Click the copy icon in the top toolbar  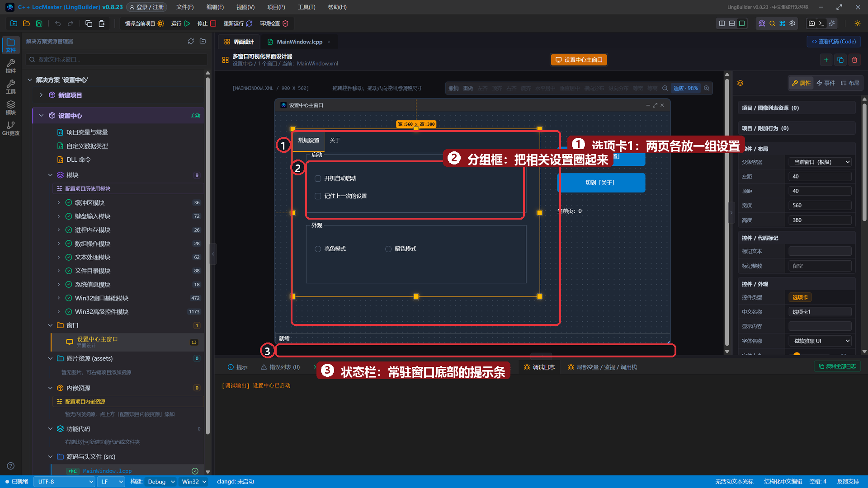click(89, 23)
